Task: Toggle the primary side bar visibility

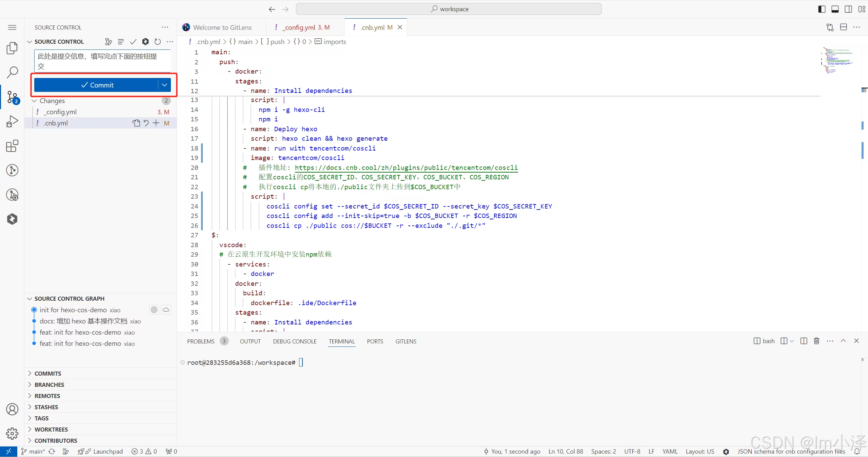Action: click(x=822, y=9)
